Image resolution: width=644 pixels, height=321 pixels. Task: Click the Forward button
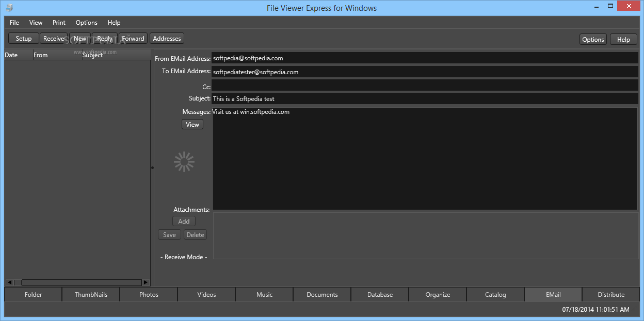(x=133, y=39)
